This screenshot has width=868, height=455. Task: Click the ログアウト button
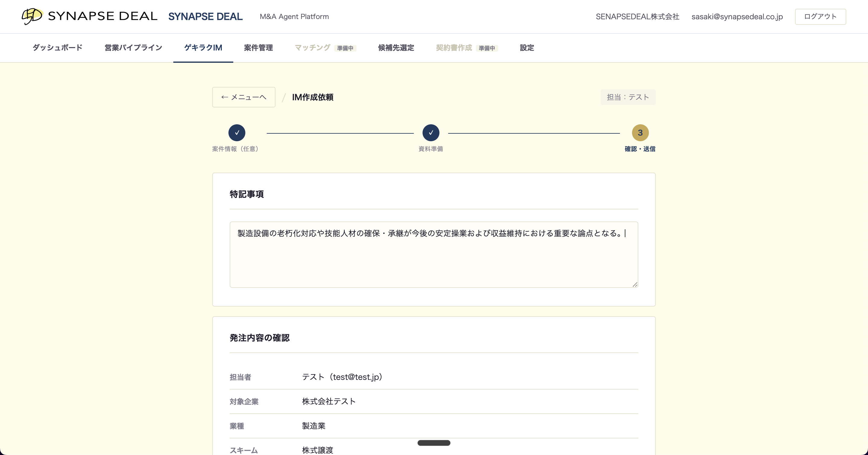(820, 17)
